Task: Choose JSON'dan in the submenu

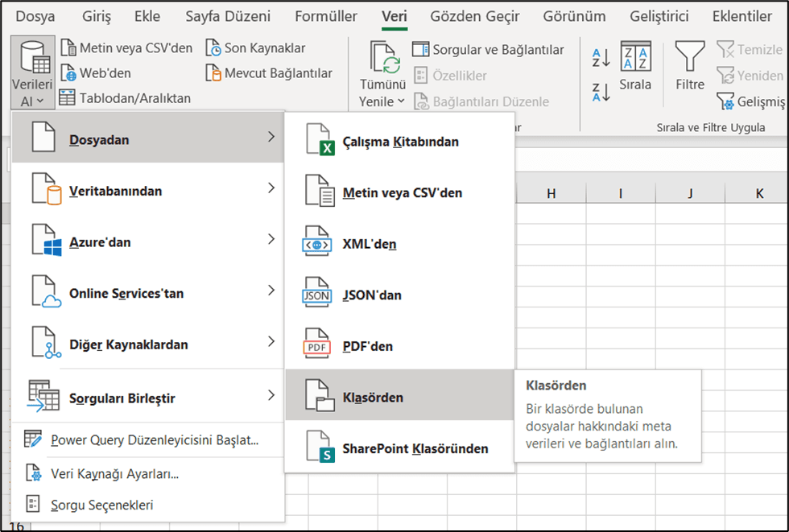Action: click(399, 294)
